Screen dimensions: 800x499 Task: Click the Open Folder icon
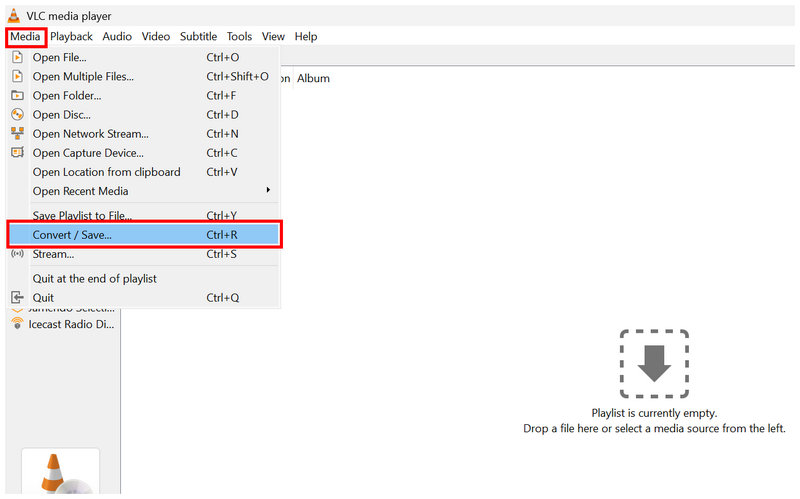coord(17,95)
